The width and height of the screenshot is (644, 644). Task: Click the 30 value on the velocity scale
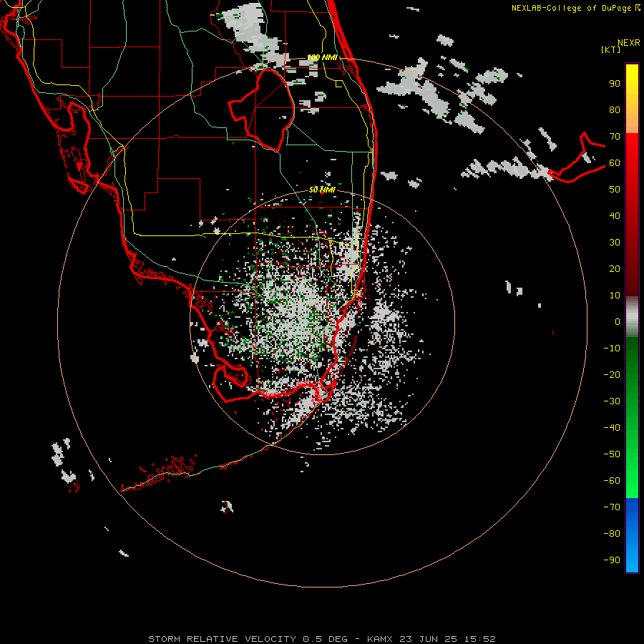(615, 243)
